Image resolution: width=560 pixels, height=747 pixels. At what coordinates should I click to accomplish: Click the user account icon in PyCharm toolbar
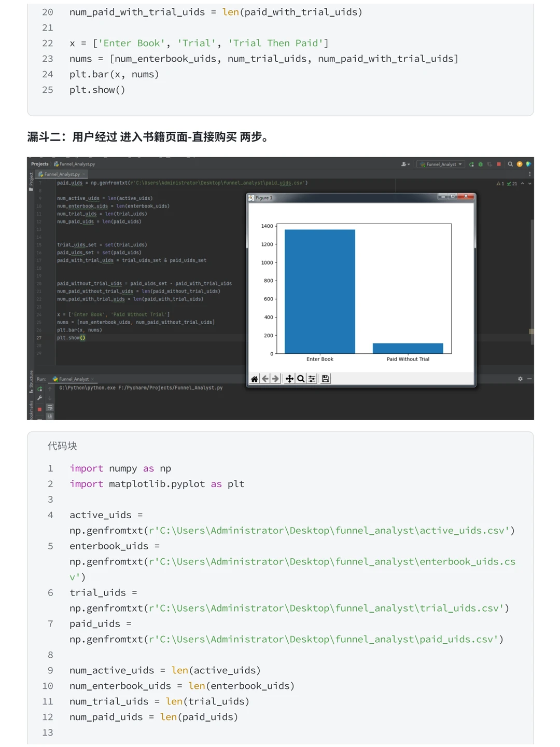click(405, 164)
